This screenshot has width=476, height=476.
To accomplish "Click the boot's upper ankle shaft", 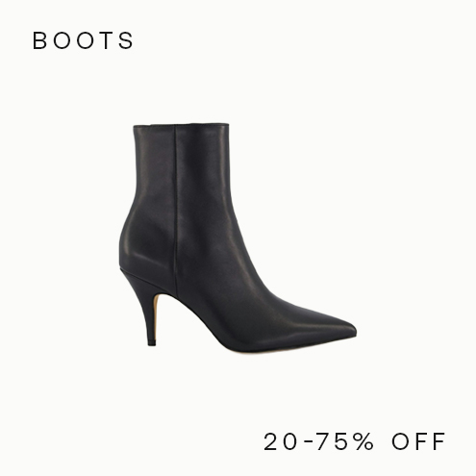I will click(x=181, y=166).
